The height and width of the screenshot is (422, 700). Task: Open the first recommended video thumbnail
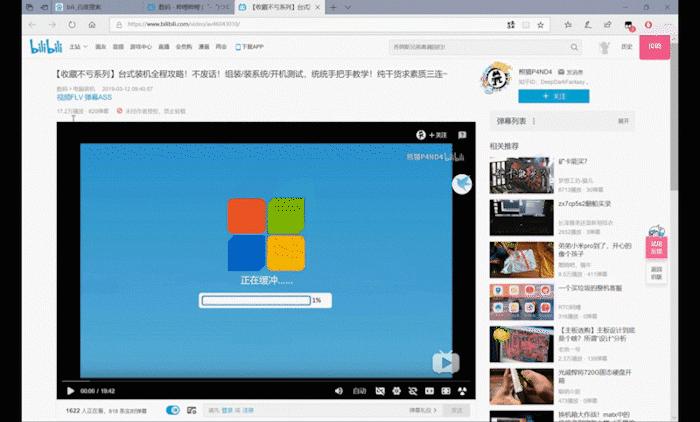[x=521, y=175]
